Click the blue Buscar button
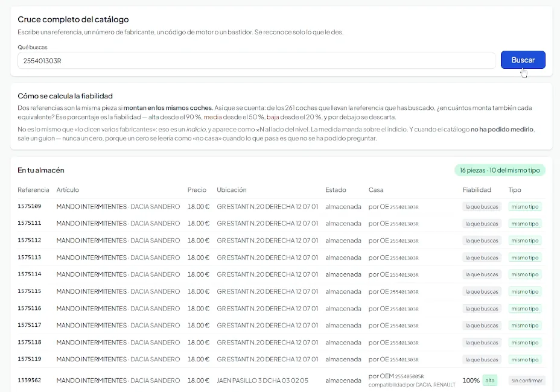This screenshot has width=560, height=392. (523, 60)
